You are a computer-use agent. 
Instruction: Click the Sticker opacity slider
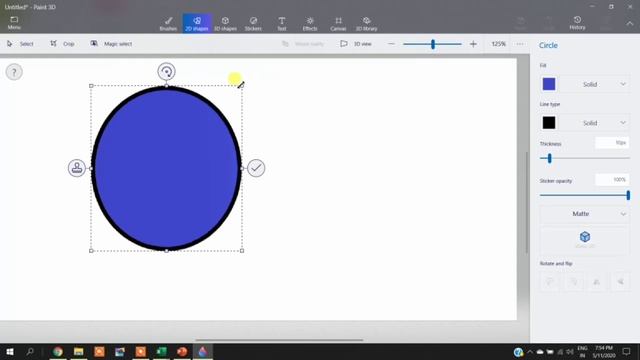584,195
